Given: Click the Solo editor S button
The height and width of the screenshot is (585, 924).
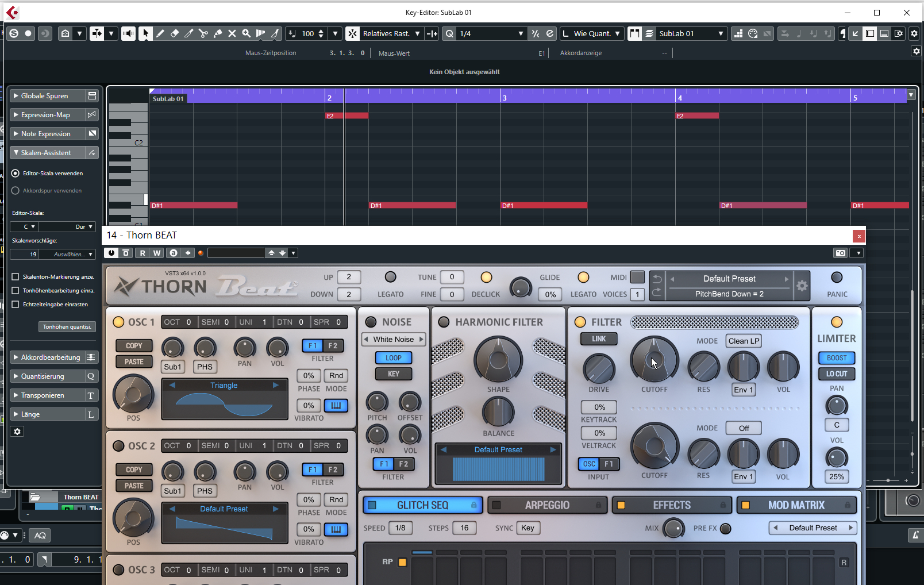Looking at the screenshot, I should (14, 34).
